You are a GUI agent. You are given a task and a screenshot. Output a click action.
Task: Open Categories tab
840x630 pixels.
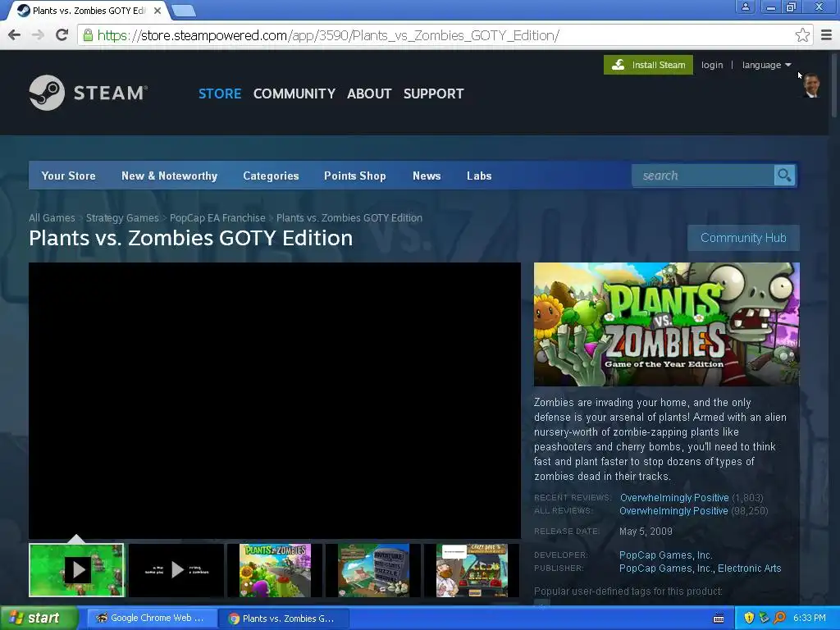pos(271,176)
